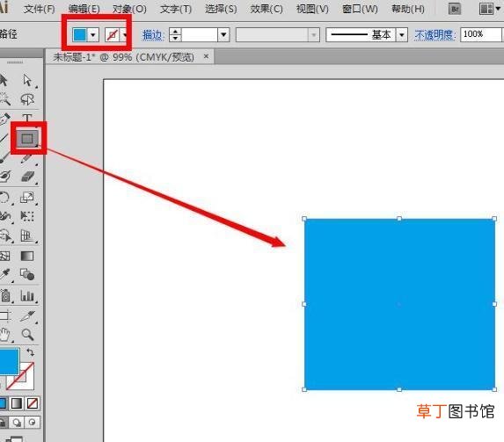This screenshot has width=504, height=442.
Task: Open the 窗口(W) menu
Action: pos(360,9)
